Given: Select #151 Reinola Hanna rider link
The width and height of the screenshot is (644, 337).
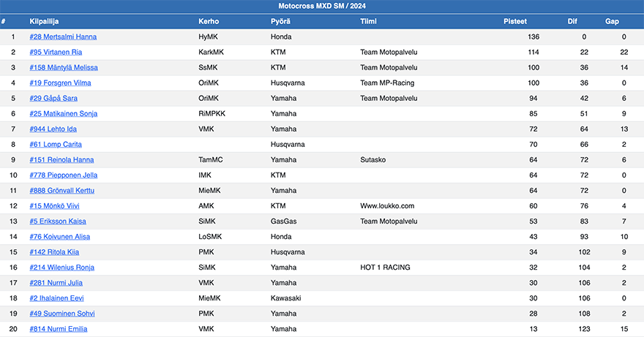Looking at the screenshot, I should tap(61, 160).
